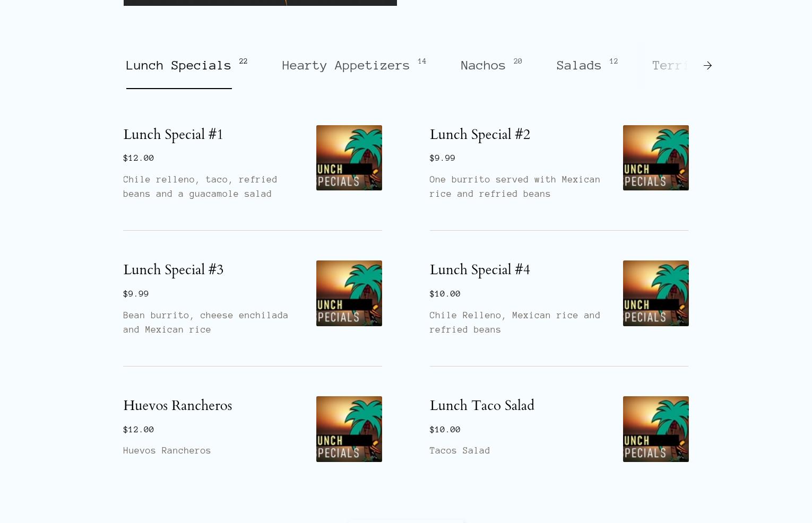
Task: Open the Lunch Special #1 item
Action: (x=173, y=135)
